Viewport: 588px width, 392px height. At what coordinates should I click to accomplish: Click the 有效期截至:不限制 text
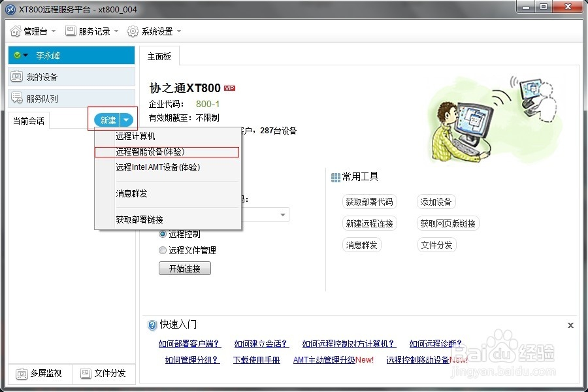(184, 118)
